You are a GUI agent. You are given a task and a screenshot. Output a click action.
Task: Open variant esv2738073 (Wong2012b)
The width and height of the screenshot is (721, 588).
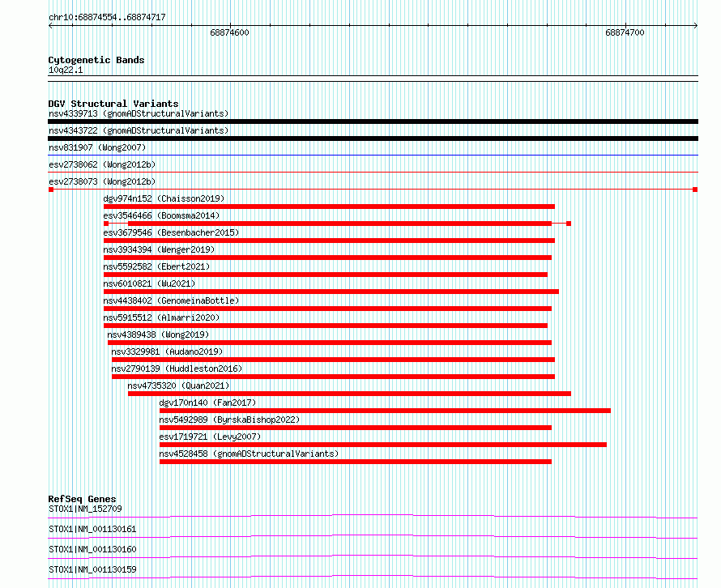102,181
